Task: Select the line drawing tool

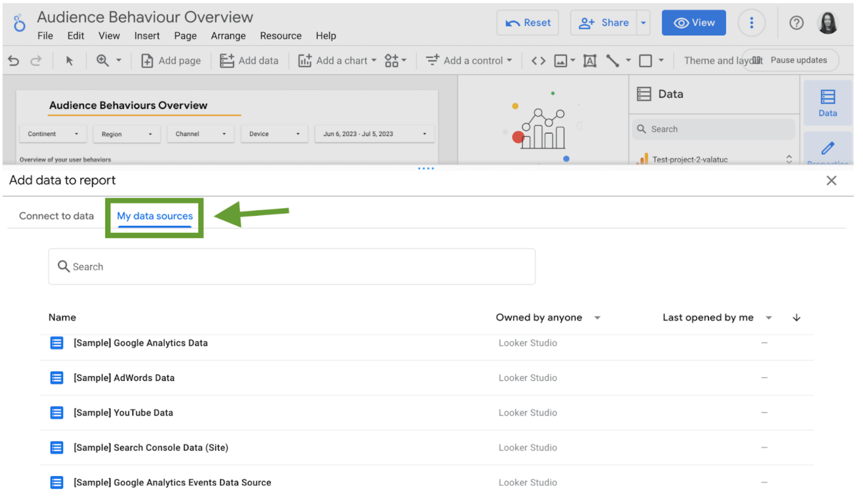Action: pyautogui.click(x=612, y=60)
